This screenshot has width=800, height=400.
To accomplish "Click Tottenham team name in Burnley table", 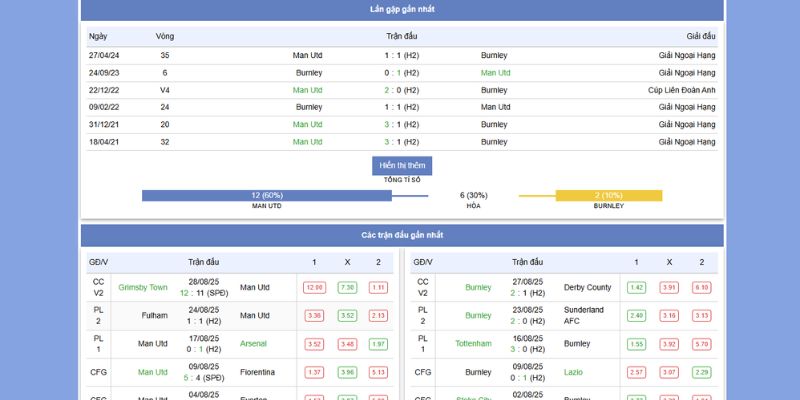I will click(471, 344).
